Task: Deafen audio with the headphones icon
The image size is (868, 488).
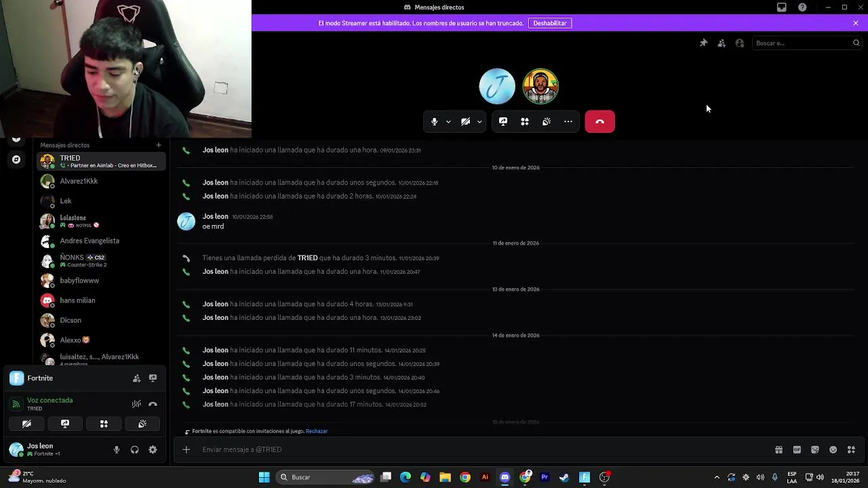Action: coord(134,449)
